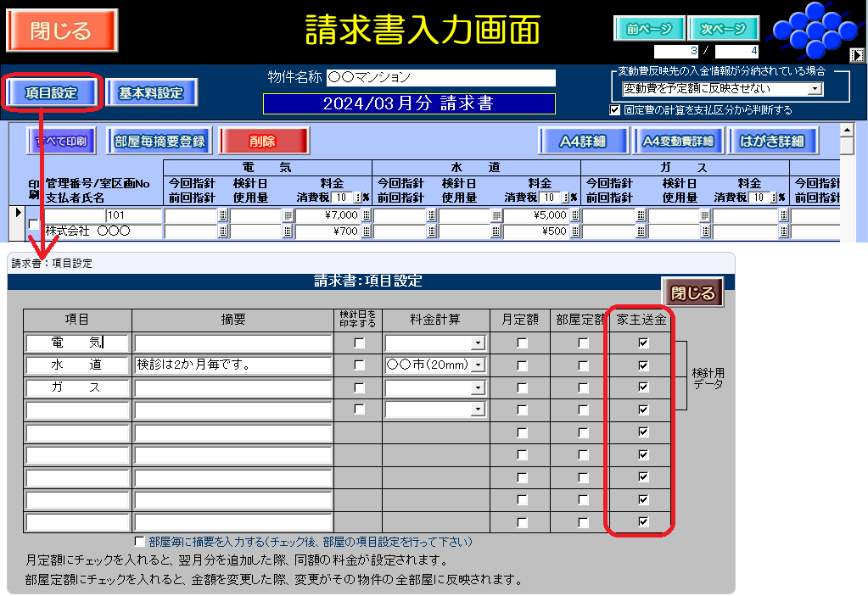The image size is (868, 596).
Task: Go to previous page with 前ページ
Action: coord(648,29)
